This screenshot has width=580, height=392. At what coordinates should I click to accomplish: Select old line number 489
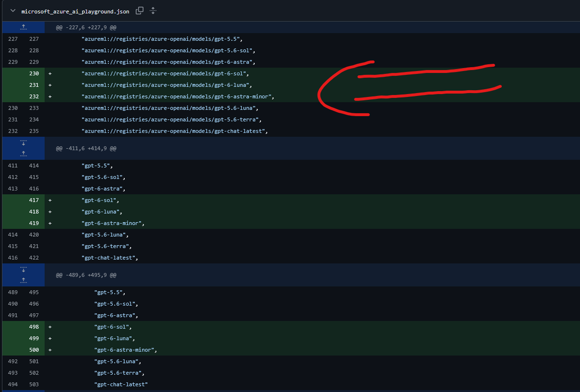coord(13,292)
